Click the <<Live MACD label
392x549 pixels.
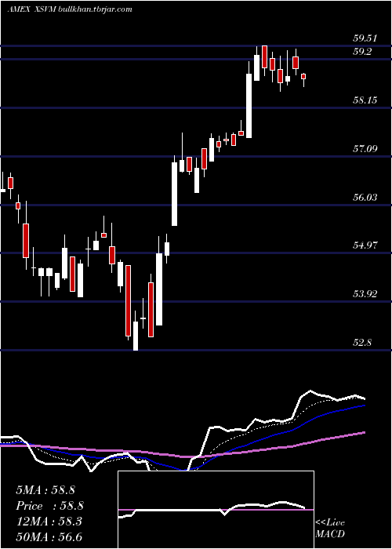click(x=330, y=529)
